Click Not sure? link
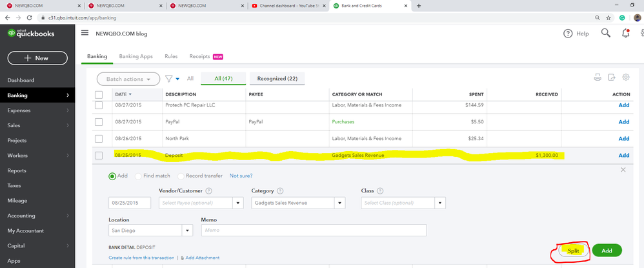Viewport: 644px width, 268px height. [241, 176]
